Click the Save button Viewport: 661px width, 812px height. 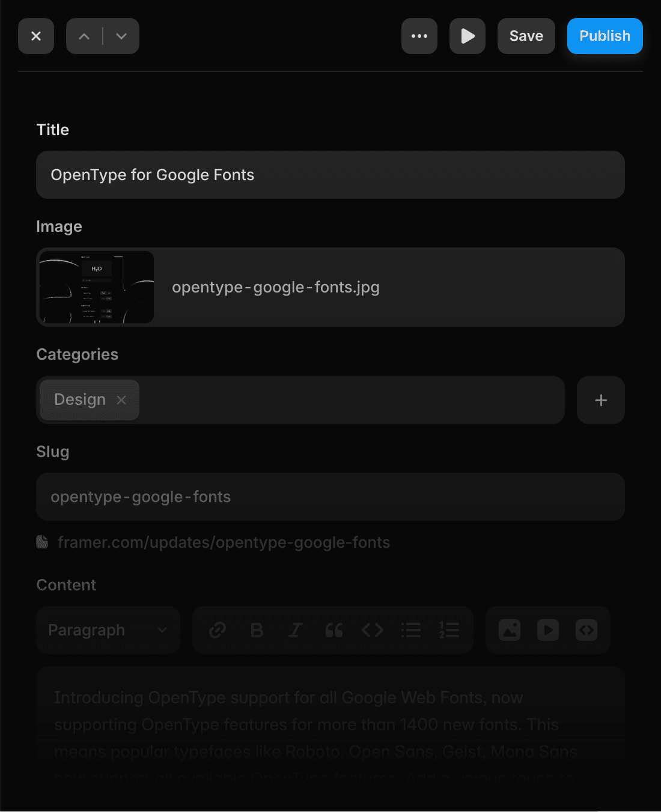526,37
